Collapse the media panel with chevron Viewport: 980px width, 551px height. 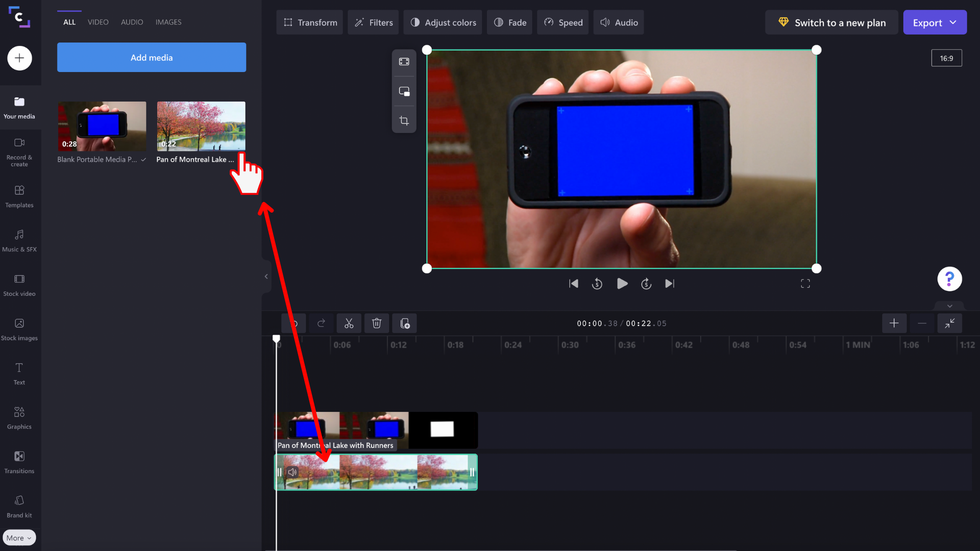[x=265, y=276]
